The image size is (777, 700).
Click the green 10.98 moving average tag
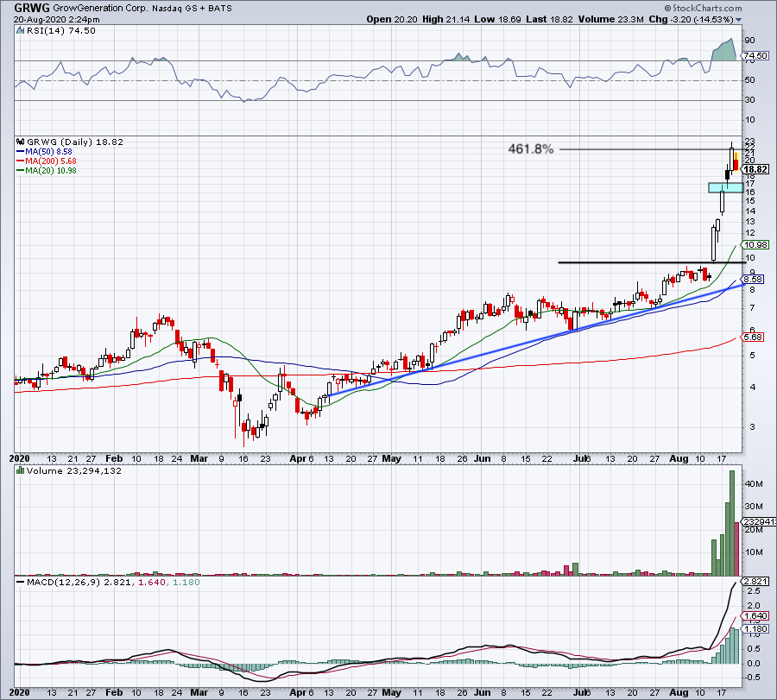tap(755, 245)
